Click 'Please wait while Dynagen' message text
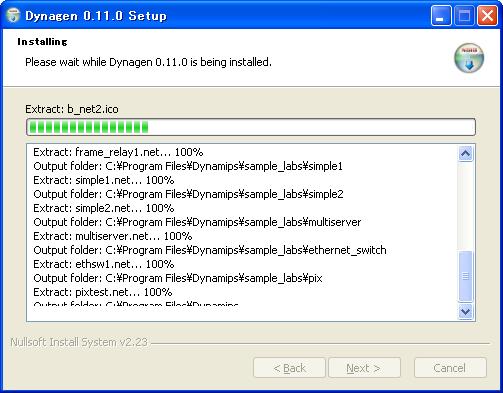Viewport: 503px width, 393px height. pos(148,62)
